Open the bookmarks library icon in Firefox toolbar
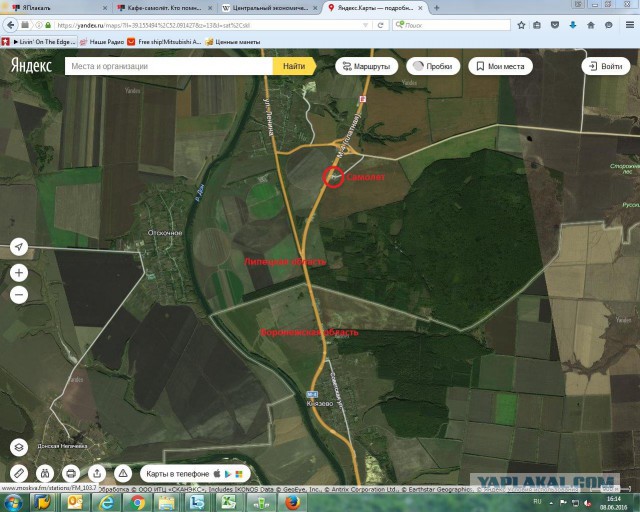 [x=537, y=25]
